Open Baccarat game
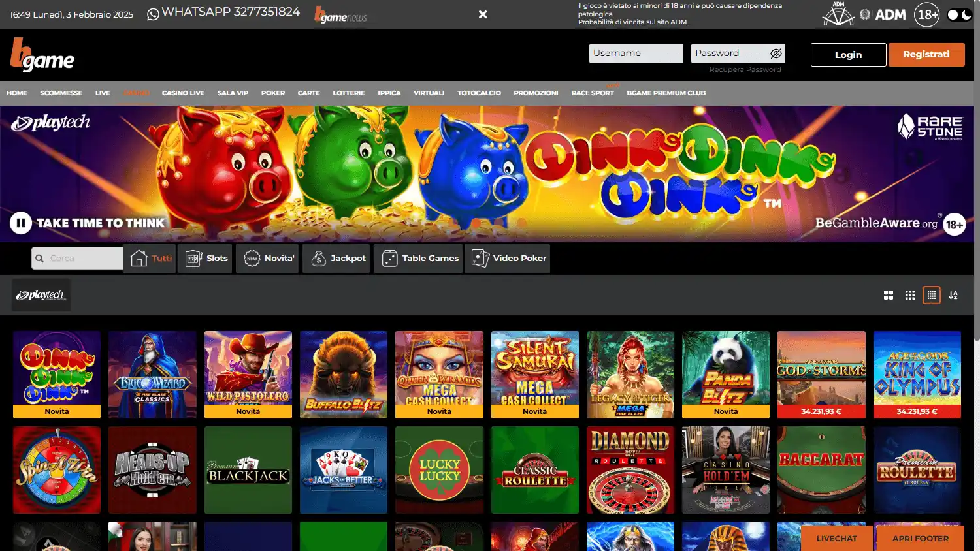 821,470
